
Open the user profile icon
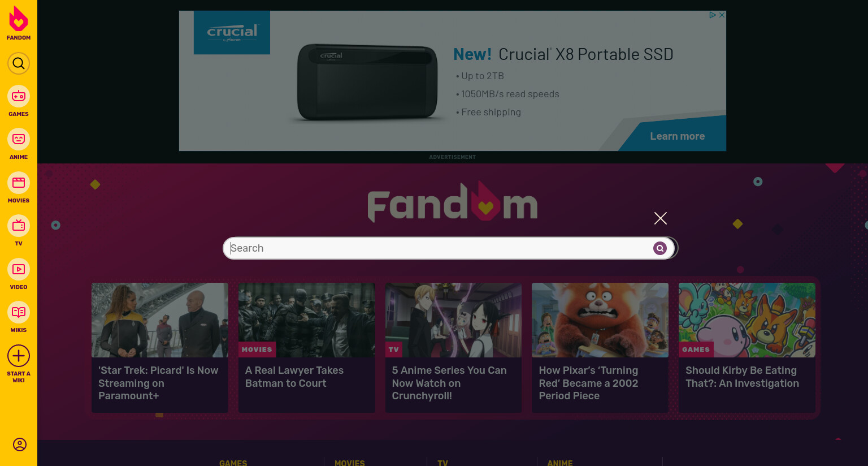click(20, 445)
